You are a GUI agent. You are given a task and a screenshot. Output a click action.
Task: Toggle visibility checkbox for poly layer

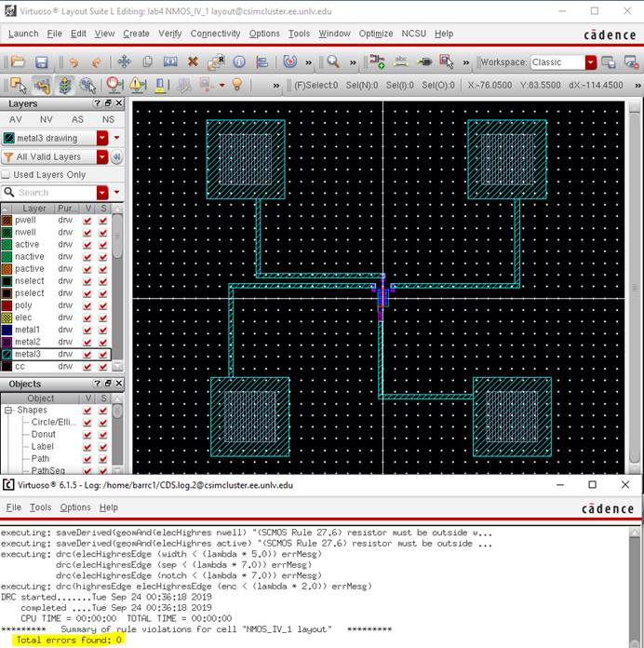pyautogui.click(x=87, y=305)
